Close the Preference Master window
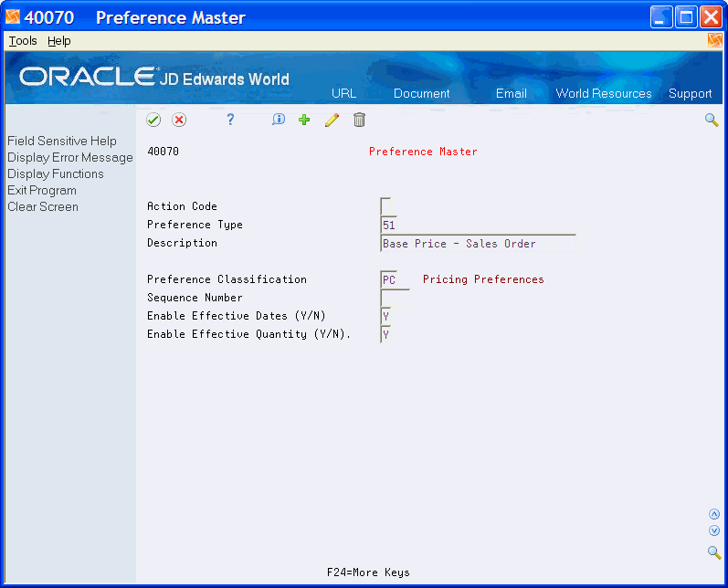Screen dimensions: 728x588 (x=711, y=17)
